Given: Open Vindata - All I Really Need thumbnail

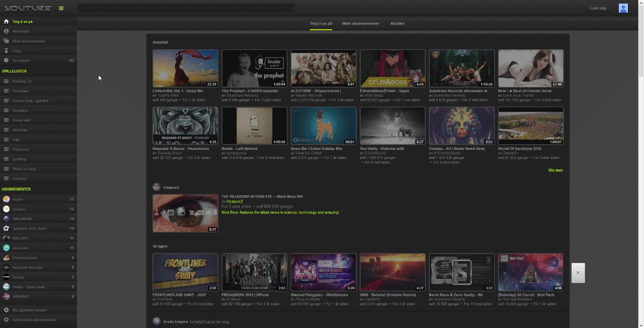Looking at the screenshot, I should [462, 126].
